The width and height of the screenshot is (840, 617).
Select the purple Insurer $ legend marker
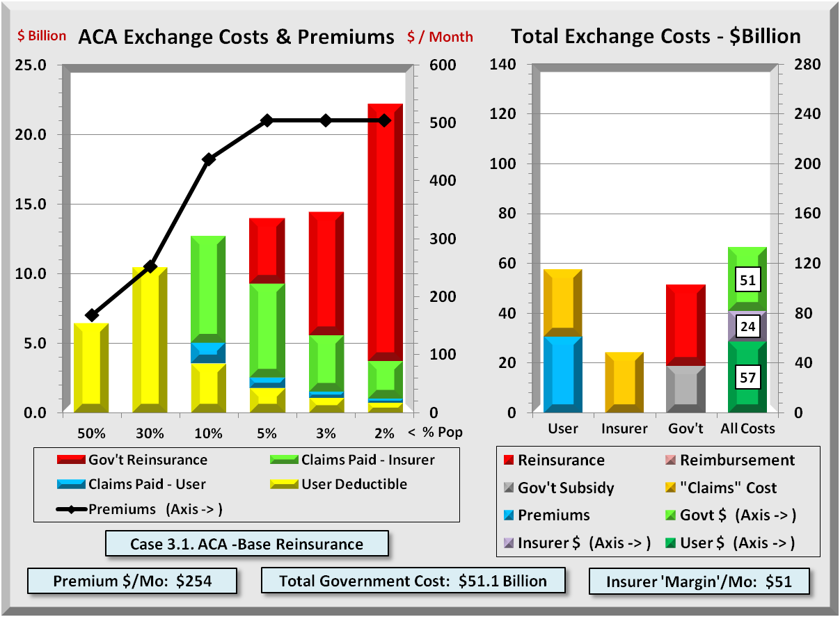(506, 543)
